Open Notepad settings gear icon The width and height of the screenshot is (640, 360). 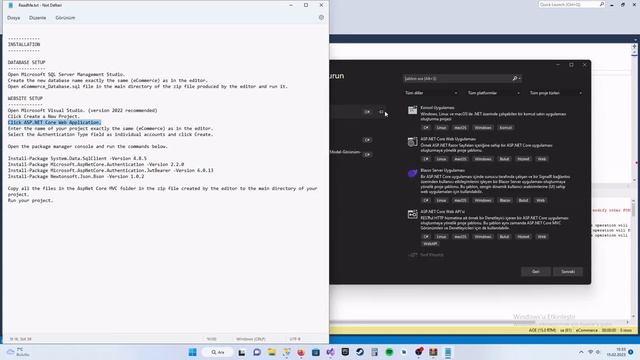pyautogui.click(x=321, y=18)
